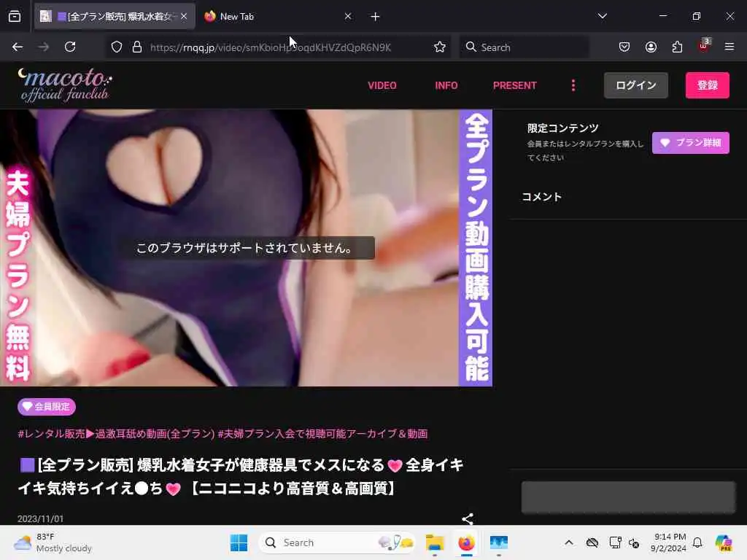Image resolution: width=747 pixels, height=560 pixels.
Task: Click the cloud sync-off tray icon
Action: (592, 542)
